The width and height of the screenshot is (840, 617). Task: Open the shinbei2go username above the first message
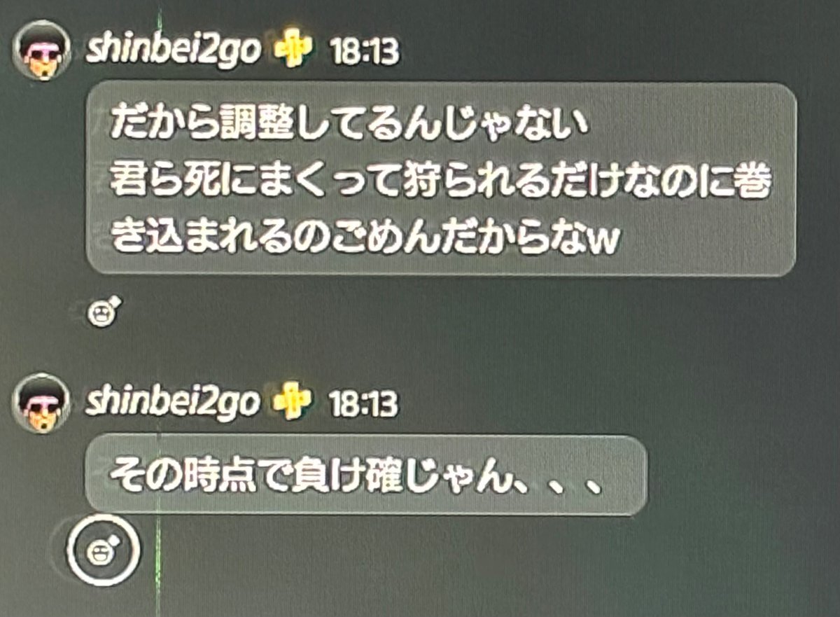174,52
